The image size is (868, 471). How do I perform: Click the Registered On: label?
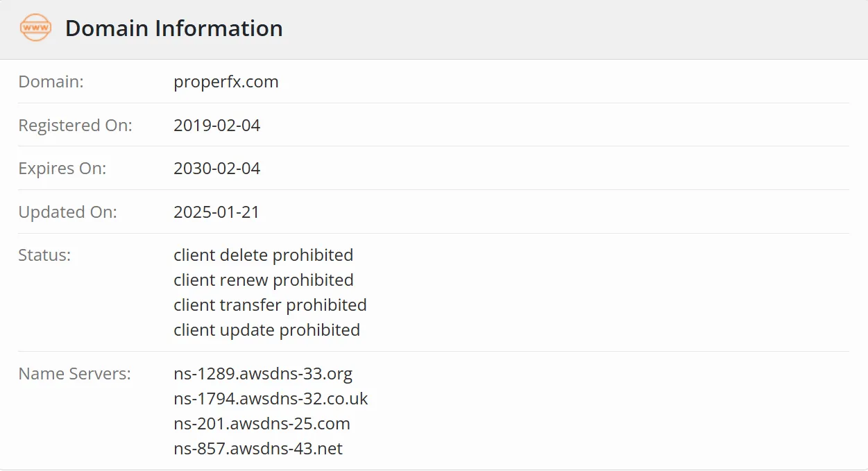pos(75,126)
